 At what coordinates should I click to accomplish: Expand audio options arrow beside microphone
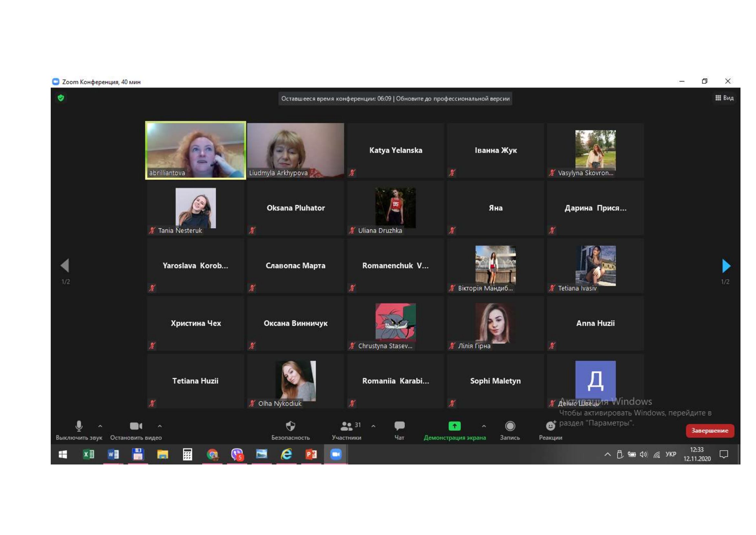pos(100,426)
